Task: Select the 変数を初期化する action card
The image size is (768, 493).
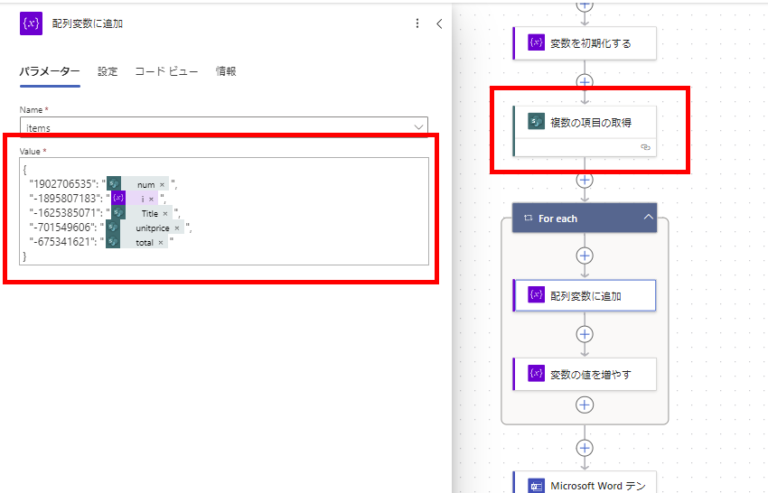Action: pos(584,43)
